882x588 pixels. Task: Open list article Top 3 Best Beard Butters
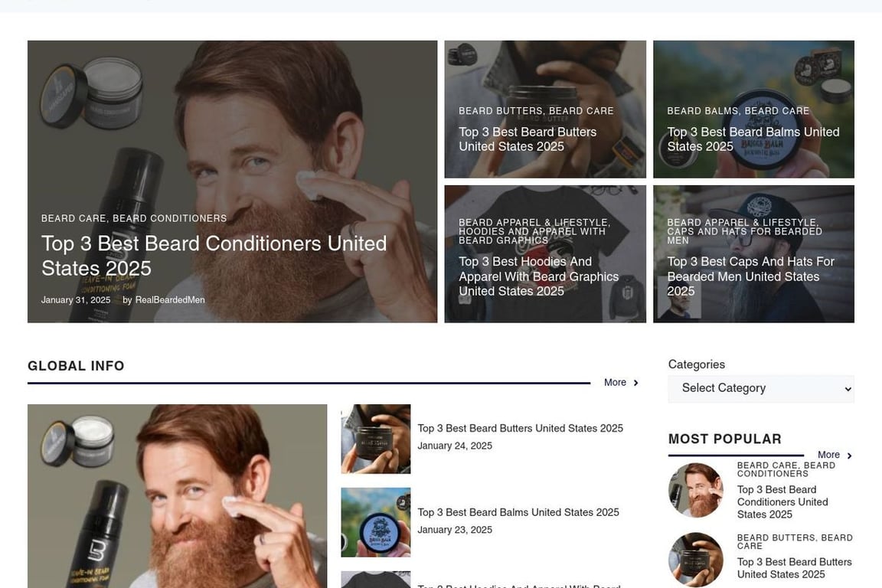521,428
